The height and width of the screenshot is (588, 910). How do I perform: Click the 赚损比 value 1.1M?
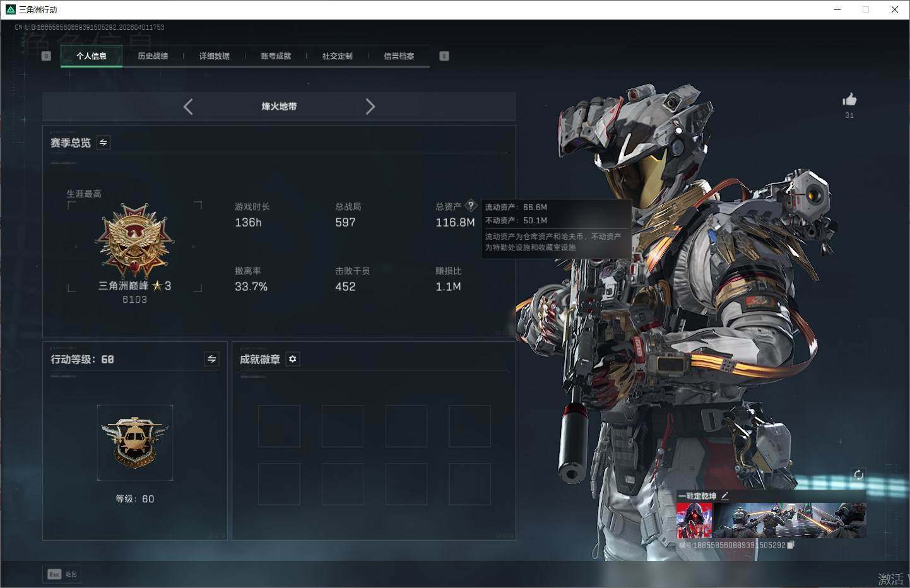[x=448, y=287]
